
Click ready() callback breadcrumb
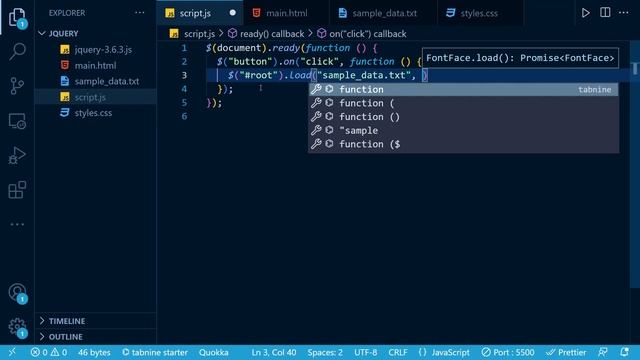pos(266,34)
